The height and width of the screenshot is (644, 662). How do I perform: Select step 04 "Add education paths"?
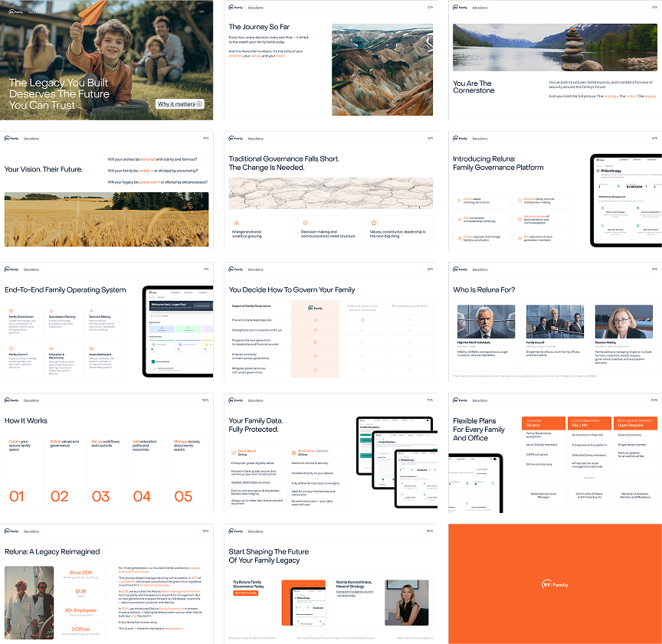click(x=148, y=472)
